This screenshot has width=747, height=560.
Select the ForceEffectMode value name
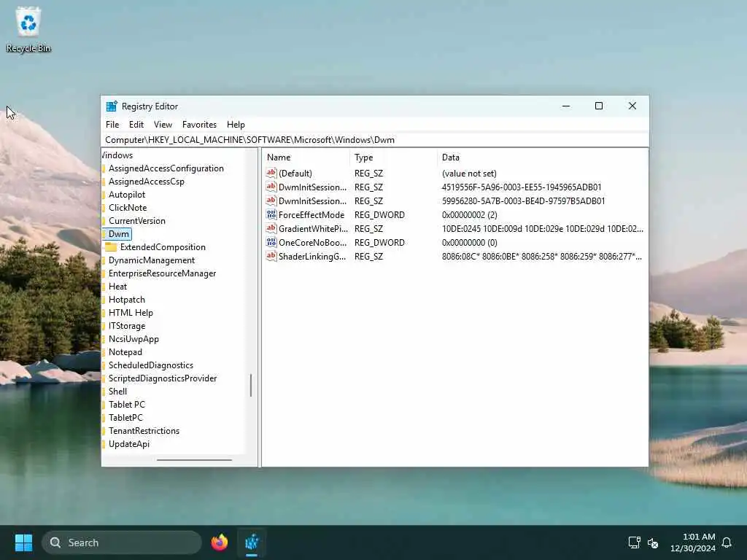[x=311, y=215]
